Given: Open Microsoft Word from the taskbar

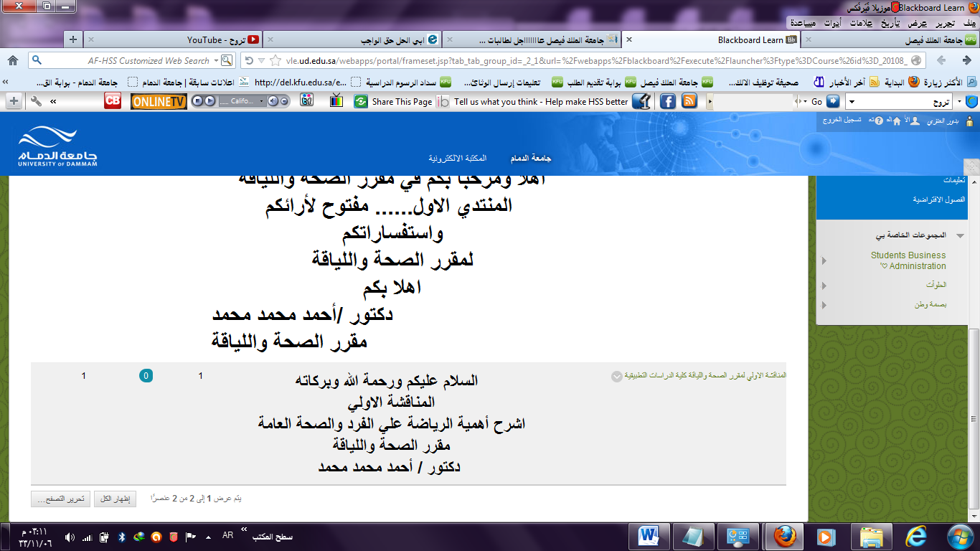Looking at the screenshot, I should point(649,536).
